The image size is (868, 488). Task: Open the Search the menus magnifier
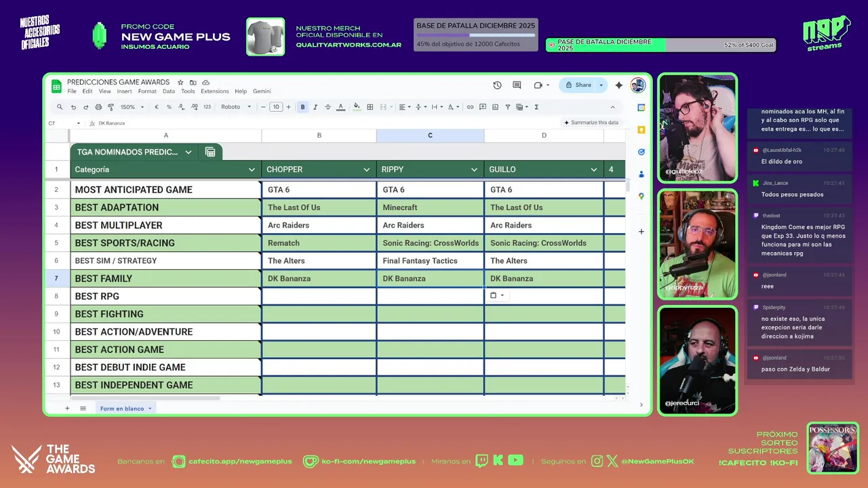coord(60,107)
